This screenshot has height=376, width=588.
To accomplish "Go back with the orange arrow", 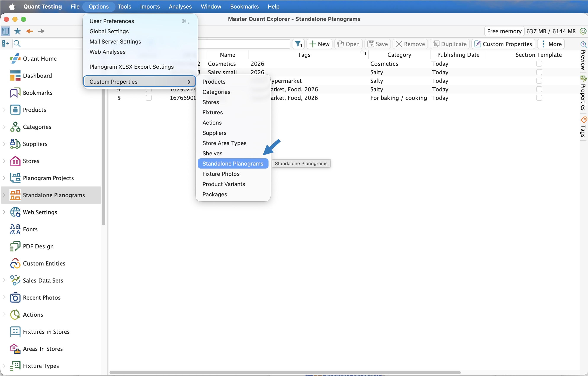I will (x=30, y=31).
